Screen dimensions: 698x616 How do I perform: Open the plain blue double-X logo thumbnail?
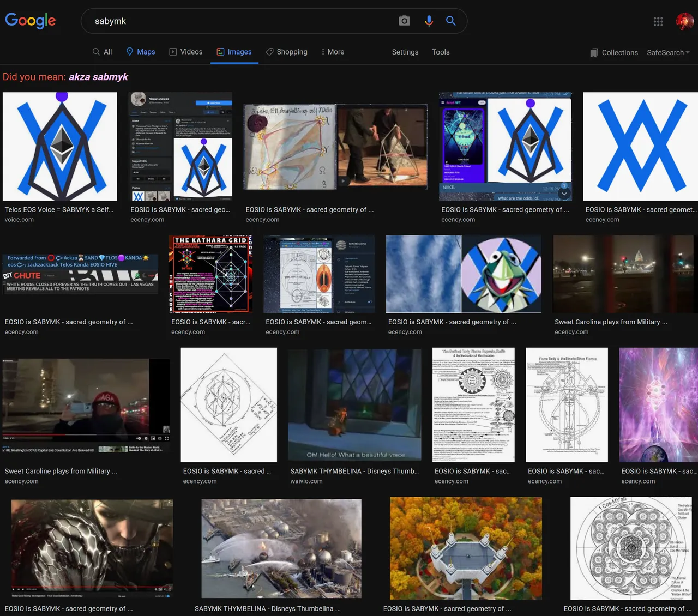641,146
